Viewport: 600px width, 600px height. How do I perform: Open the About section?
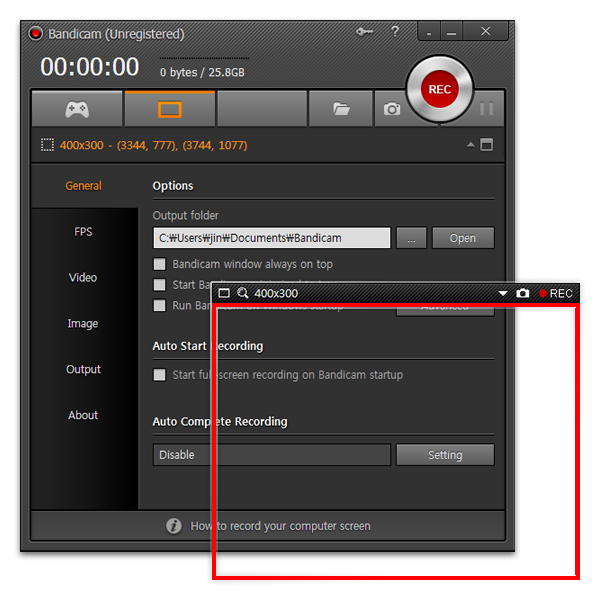[x=83, y=415]
